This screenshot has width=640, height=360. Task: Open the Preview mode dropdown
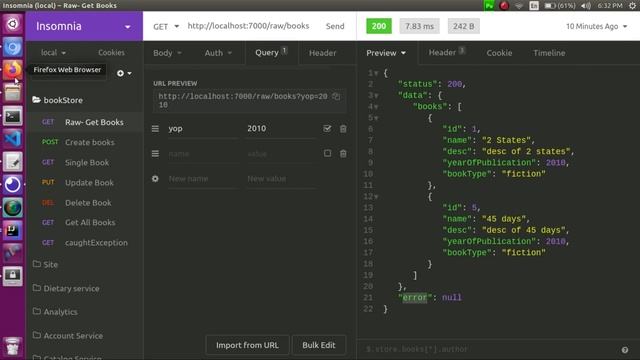tap(386, 53)
